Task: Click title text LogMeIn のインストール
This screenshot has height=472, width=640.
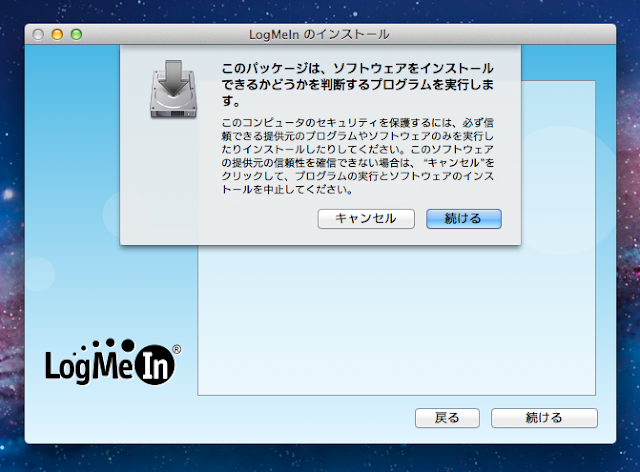Action: coord(319,35)
